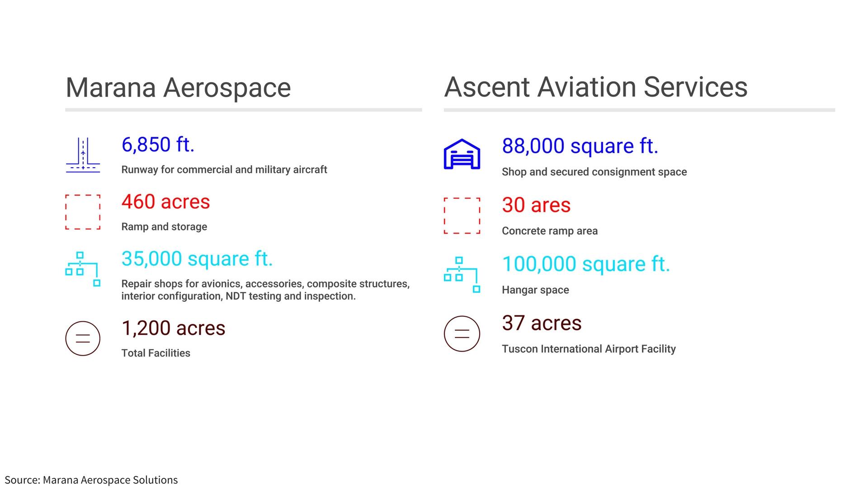Click the 35,000 square ft. text
This screenshot has width=868, height=488.
[197, 258]
